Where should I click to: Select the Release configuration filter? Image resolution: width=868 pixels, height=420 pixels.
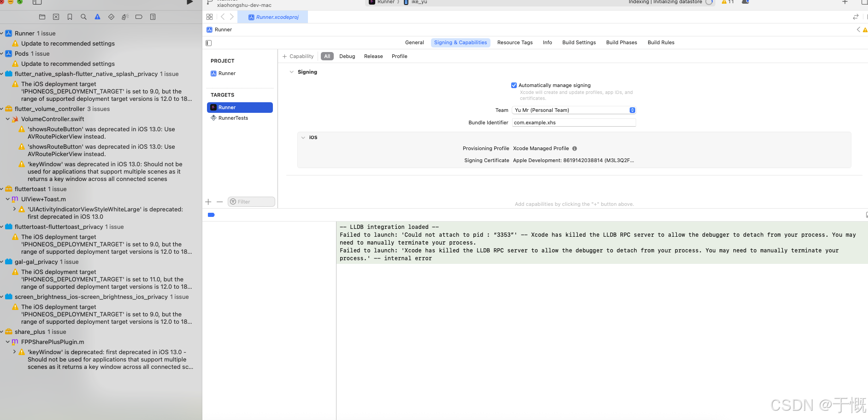(x=373, y=57)
